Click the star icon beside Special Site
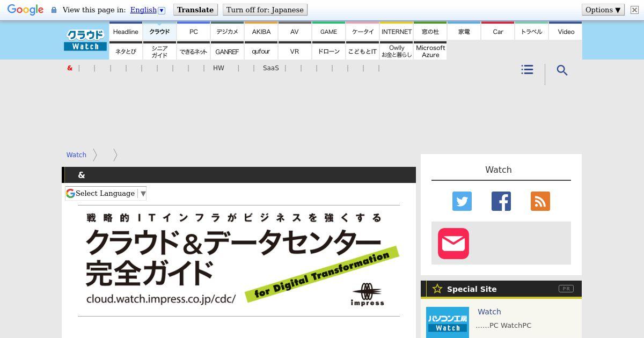Viewport: 644px width, 338px height. click(437, 289)
